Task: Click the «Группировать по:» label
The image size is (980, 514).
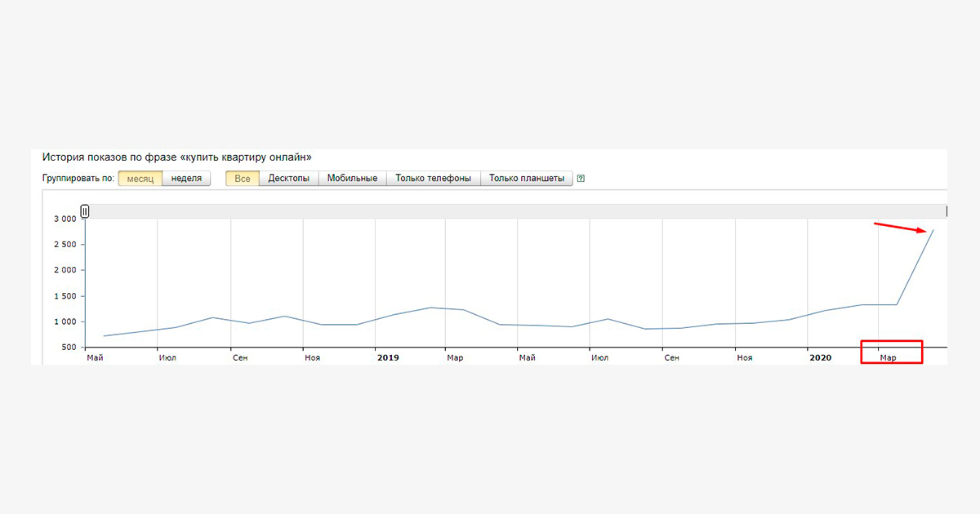Action: pyautogui.click(x=78, y=179)
